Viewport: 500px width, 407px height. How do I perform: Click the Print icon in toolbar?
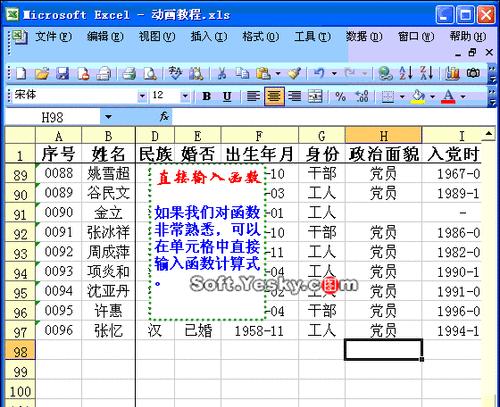[x=129, y=74]
